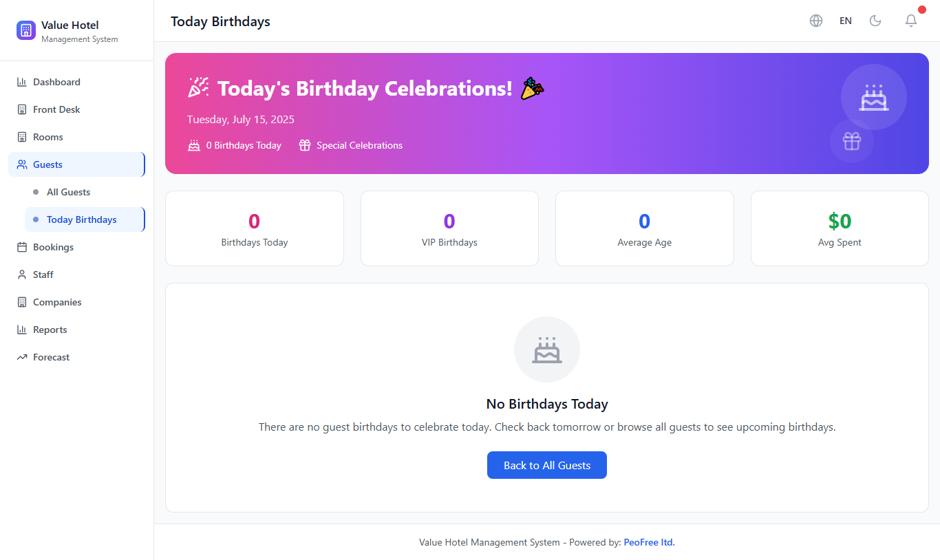Open the Forecast menu item
The height and width of the screenshot is (560, 940).
(x=51, y=357)
